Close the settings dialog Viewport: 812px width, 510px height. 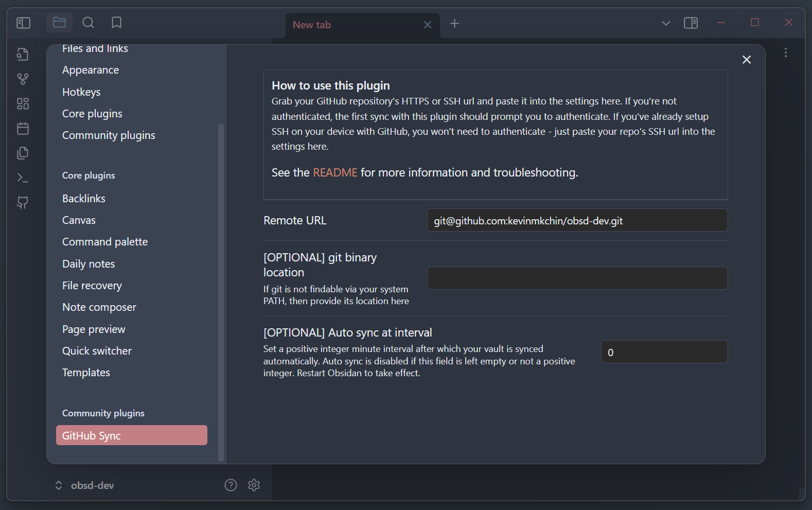[x=747, y=60]
